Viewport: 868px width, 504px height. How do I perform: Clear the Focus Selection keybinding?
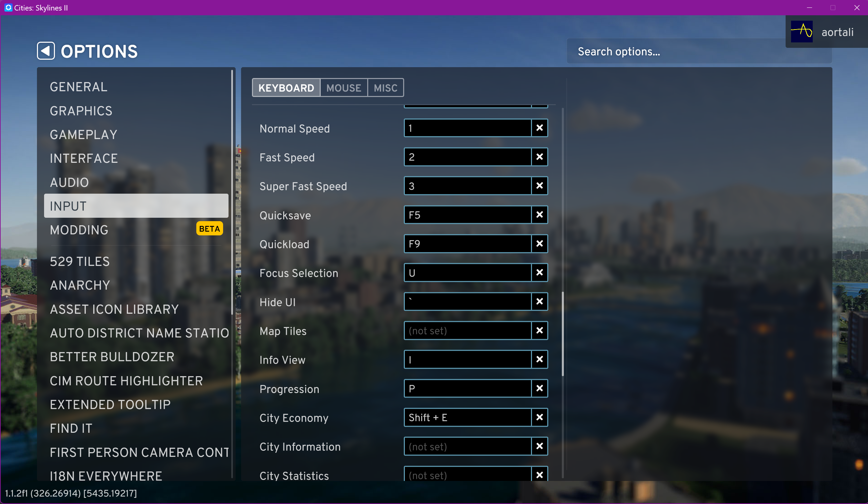[539, 273]
